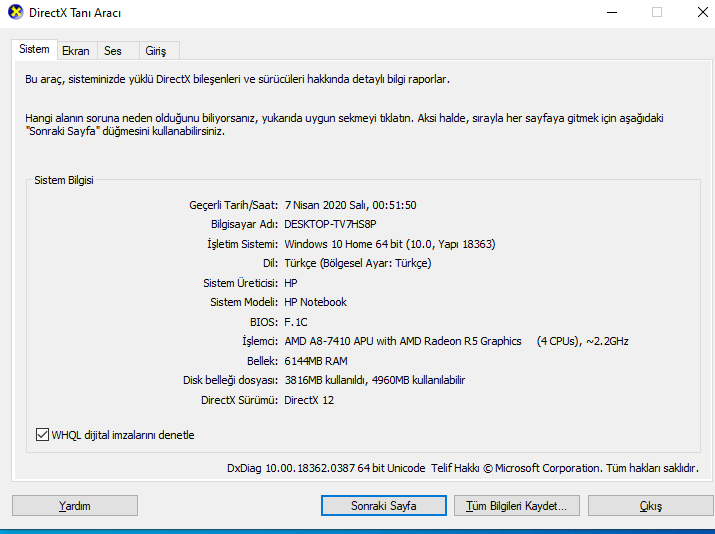Click the Geçerli Tarih/Saat label
Screen dimensions: 715x534
[x=233, y=205]
